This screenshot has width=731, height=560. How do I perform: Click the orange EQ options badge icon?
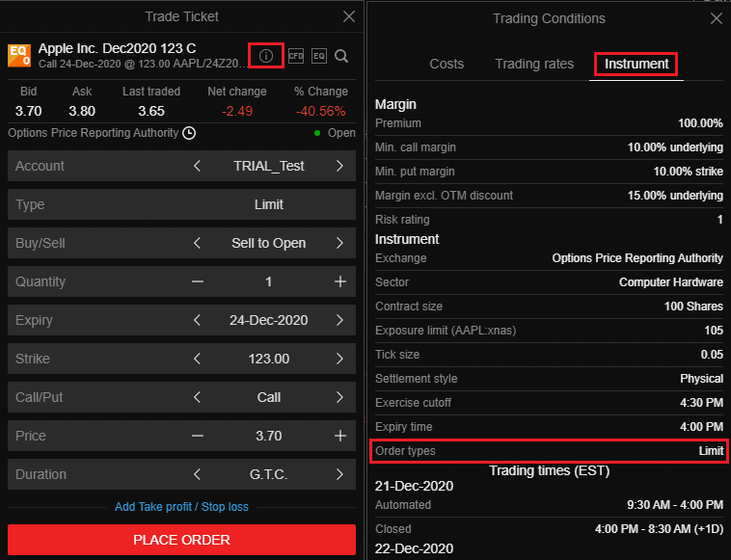[x=19, y=55]
